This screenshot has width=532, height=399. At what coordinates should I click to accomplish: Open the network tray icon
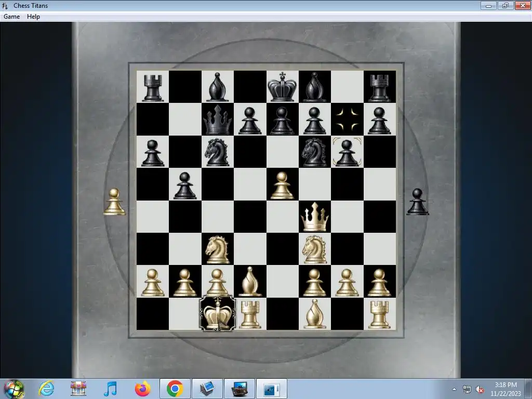467,389
